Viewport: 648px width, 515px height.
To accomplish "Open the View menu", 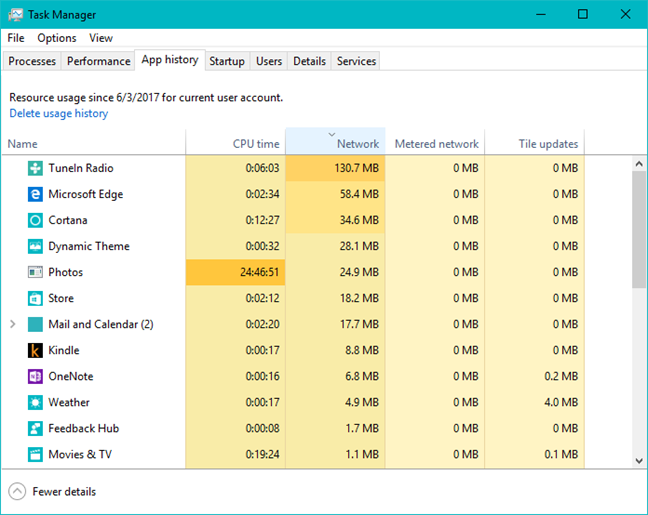I will (101, 38).
